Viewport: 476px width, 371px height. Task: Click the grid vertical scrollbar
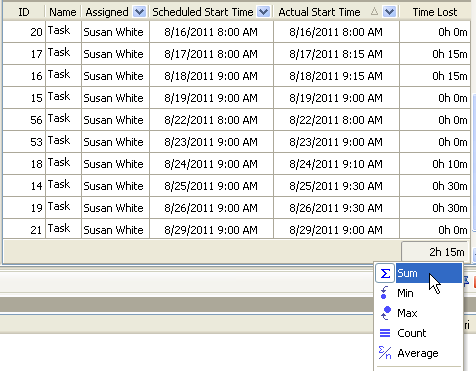tap(474, 163)
